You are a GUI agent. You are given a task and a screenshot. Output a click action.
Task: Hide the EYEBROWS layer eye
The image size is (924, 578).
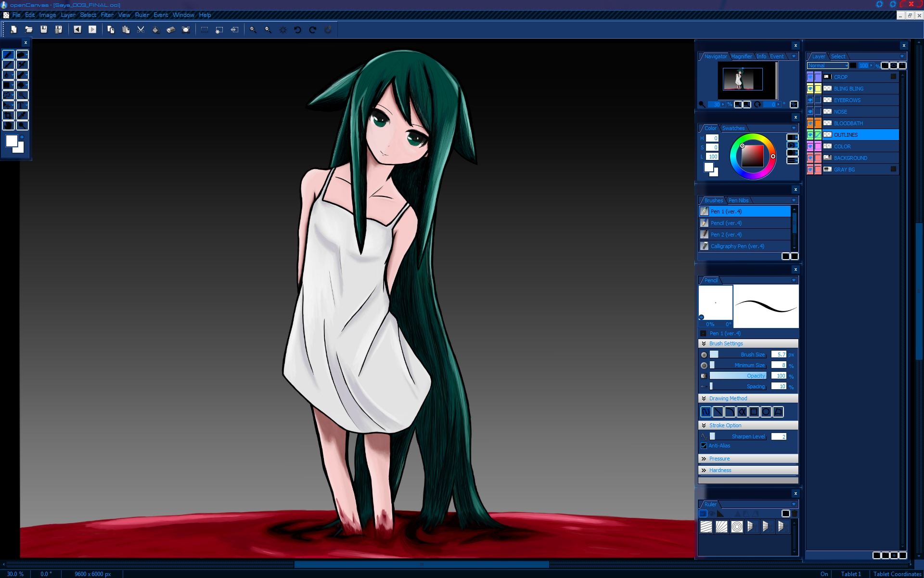810,100
